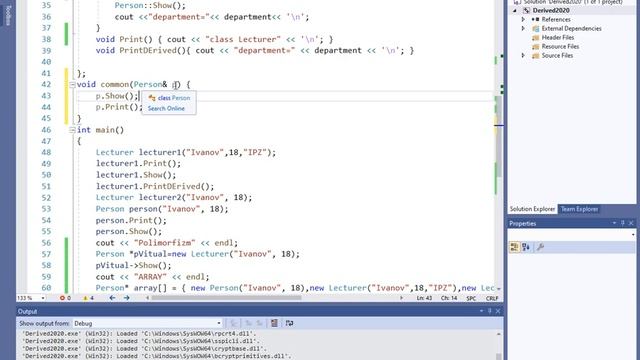The width and height of the screenshot is (640, 360).
Task: Close the Output panel
Action: (x=498, y=311)
